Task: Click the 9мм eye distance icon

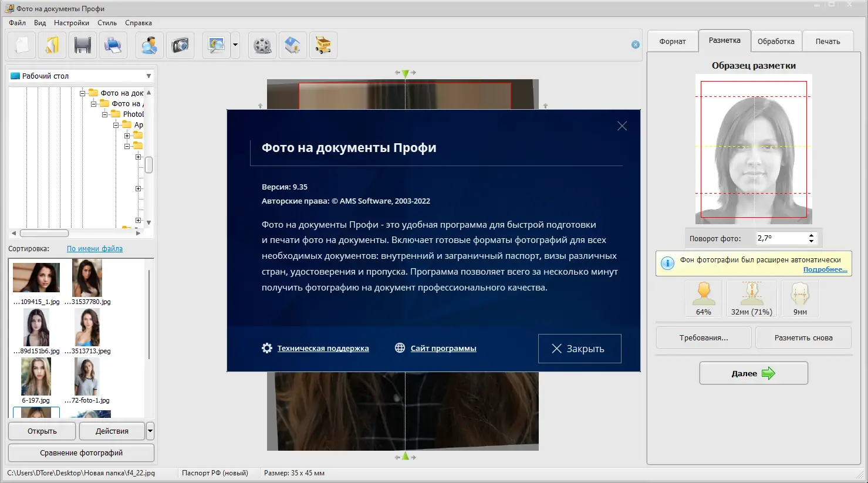Action: click(800, 299)
